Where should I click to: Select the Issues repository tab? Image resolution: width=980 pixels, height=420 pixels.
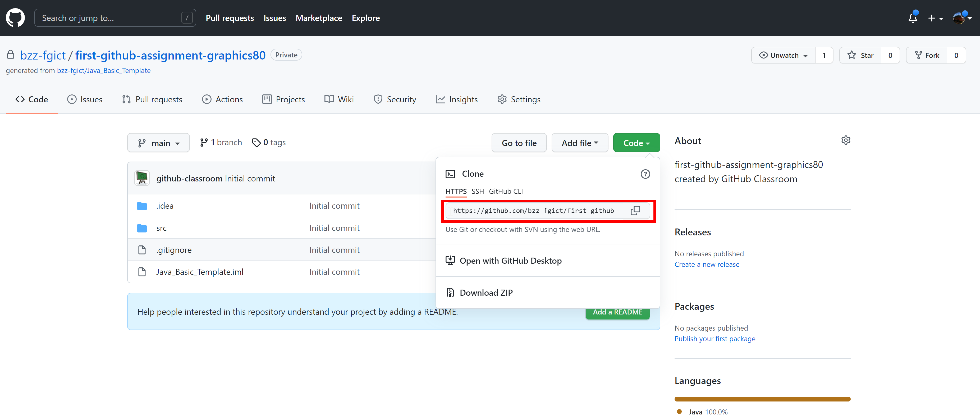point(84,99)
